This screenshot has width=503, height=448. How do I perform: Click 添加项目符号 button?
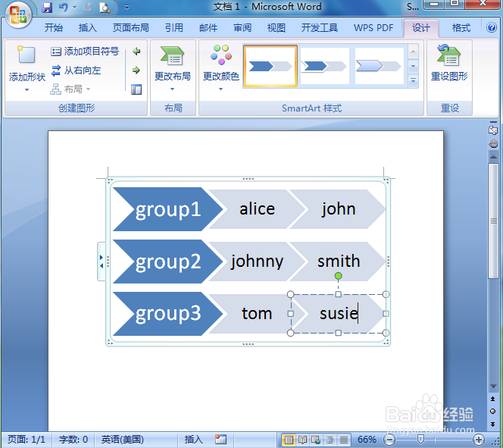[85, 52]
